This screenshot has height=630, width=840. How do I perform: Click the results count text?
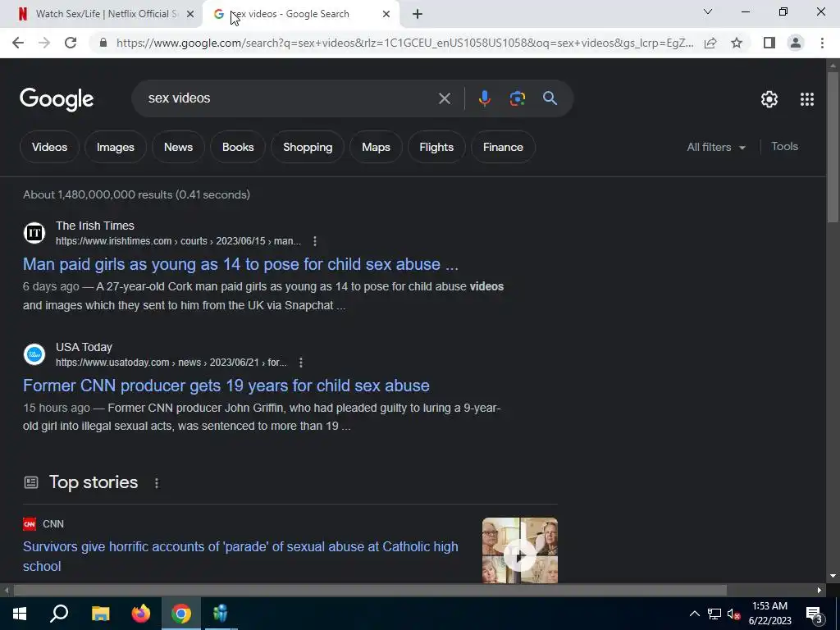pyautogui.click(x=137, y=194)
